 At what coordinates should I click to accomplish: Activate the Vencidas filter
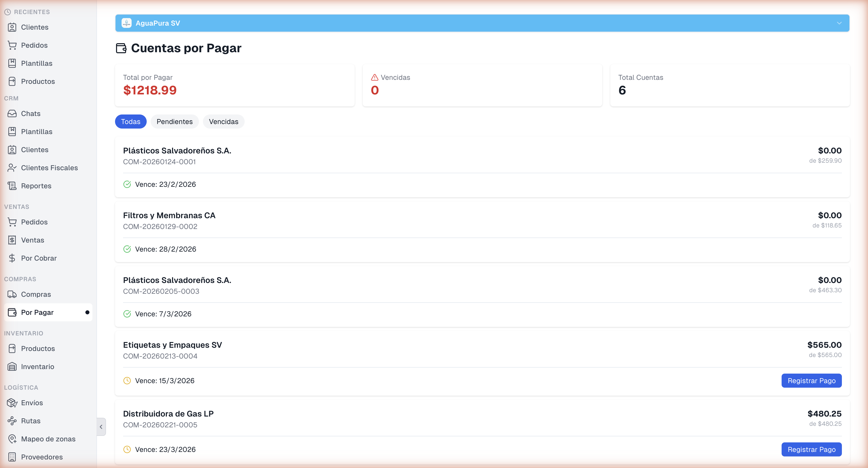click(223, 121)
